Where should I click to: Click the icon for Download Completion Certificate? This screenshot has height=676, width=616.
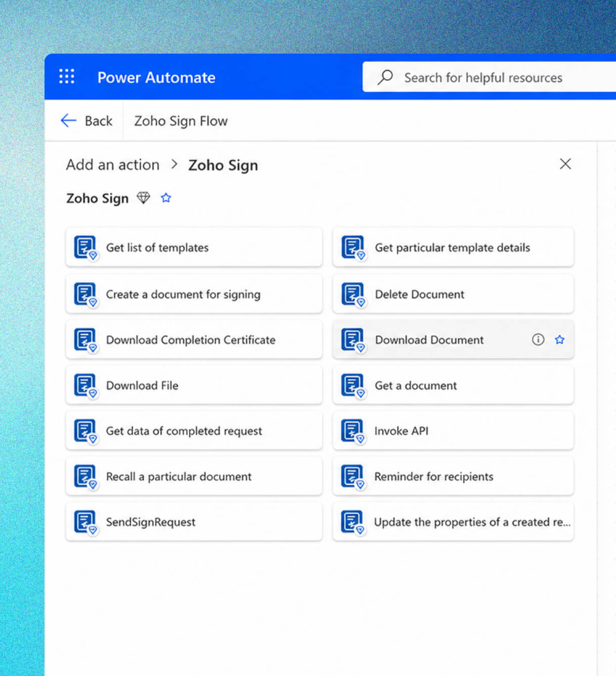(x=85, y=340)
